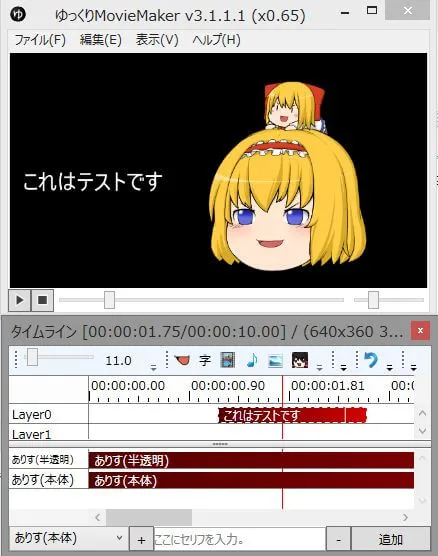438x556 pixels.
Task: Click the preview seek slider thumb
Action: tap(109, 300)
